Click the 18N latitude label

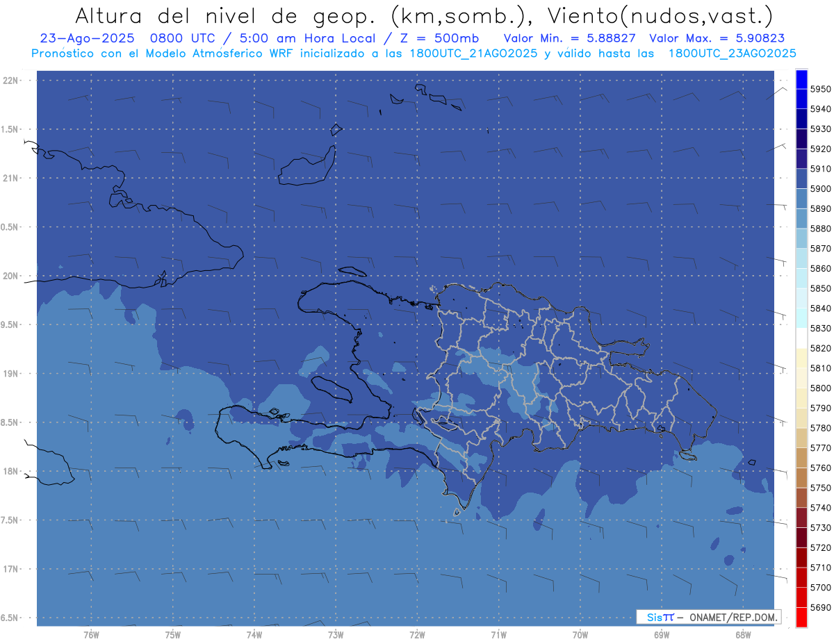click(11, 471)
